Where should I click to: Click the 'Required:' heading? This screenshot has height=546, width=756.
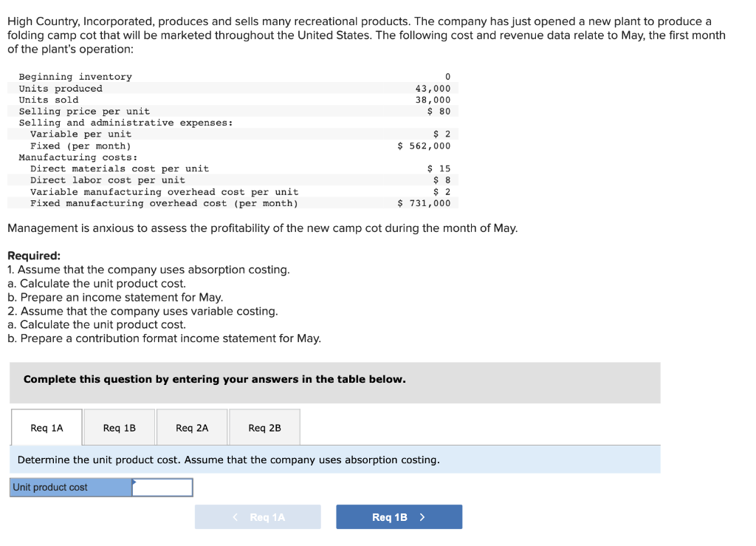tap(34, 256)
